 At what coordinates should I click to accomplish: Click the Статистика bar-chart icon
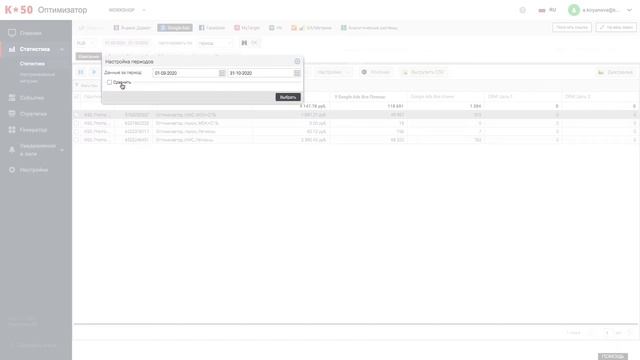[x=12, y=49]
